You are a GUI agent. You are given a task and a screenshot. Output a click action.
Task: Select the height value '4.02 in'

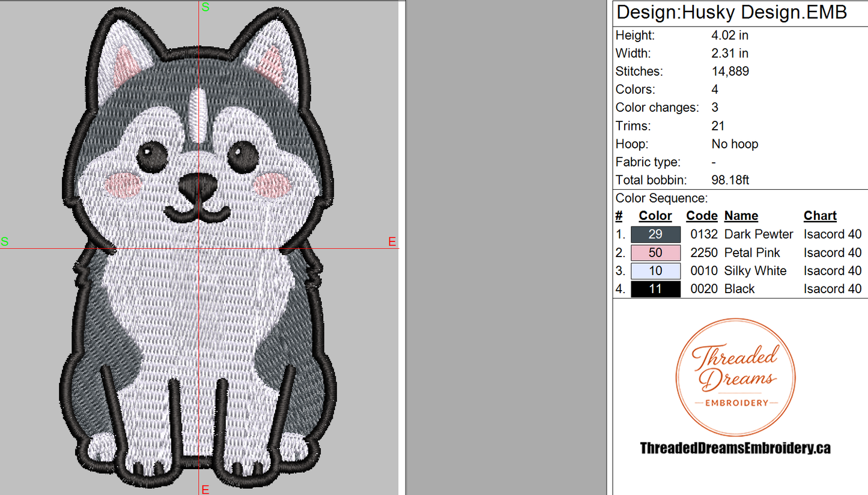tap(730, 35)
